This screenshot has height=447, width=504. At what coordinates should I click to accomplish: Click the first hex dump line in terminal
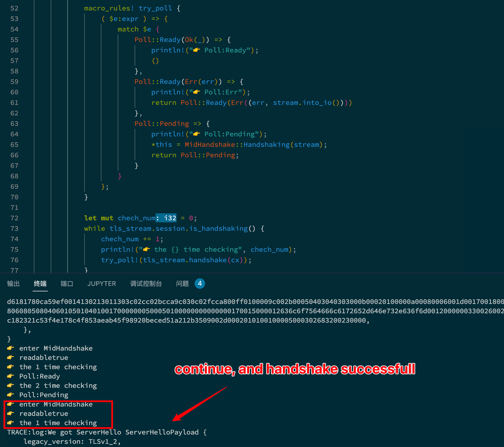255,302
